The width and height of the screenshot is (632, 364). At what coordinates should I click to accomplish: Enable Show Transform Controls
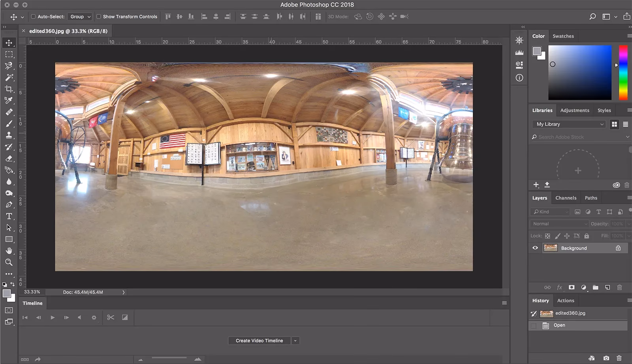(x=98, y=17)
